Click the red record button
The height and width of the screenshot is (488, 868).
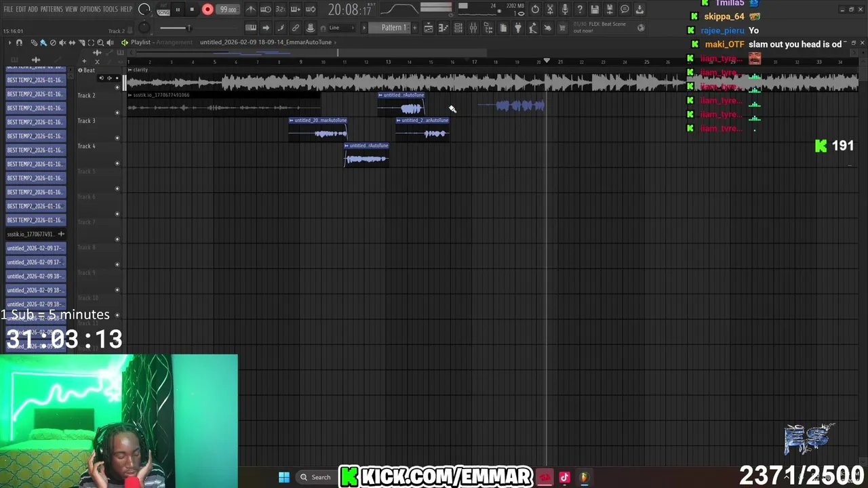coord(208,9)
